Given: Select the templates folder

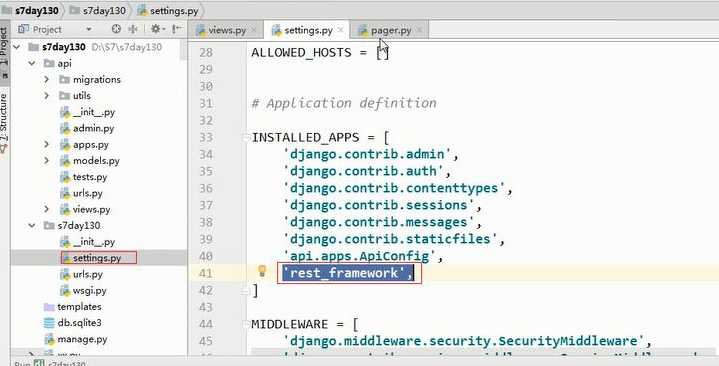Looking at the screenshot, I should point(79,306).
